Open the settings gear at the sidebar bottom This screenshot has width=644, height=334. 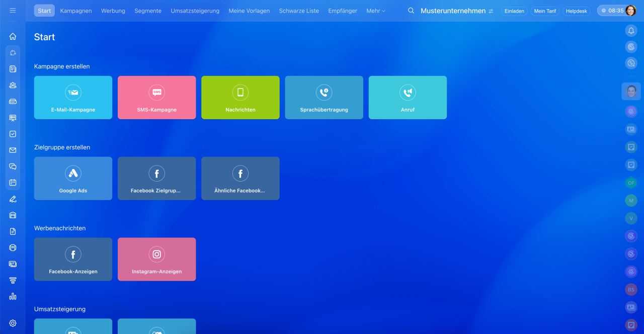13,323
